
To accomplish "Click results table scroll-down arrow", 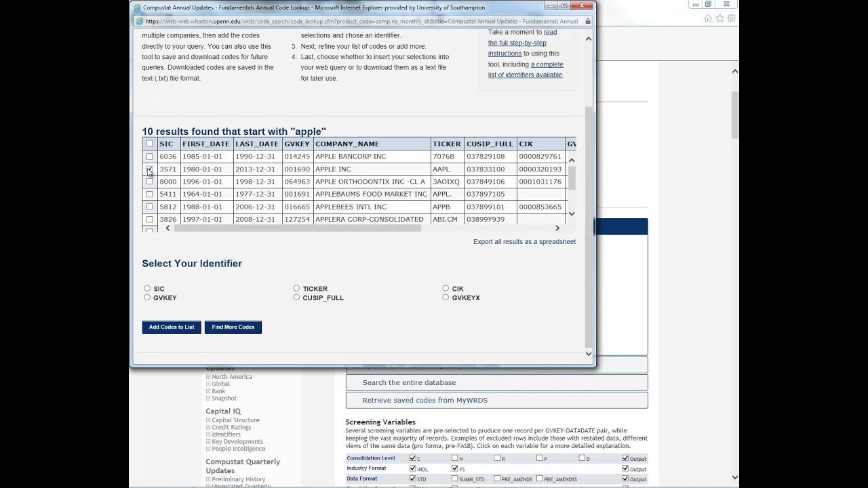I will [572, 213].
